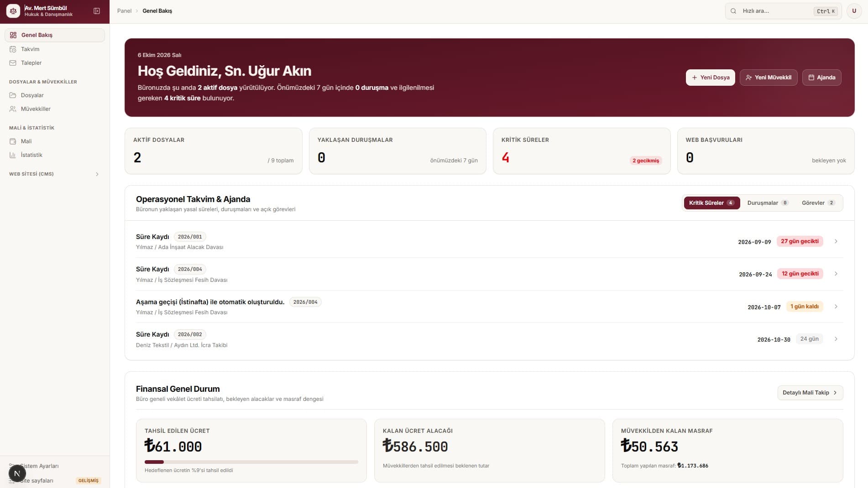Switch to the Duruşmalar tab
The width and height of the screenshot is (868, 488).
(x=768, y=203)
